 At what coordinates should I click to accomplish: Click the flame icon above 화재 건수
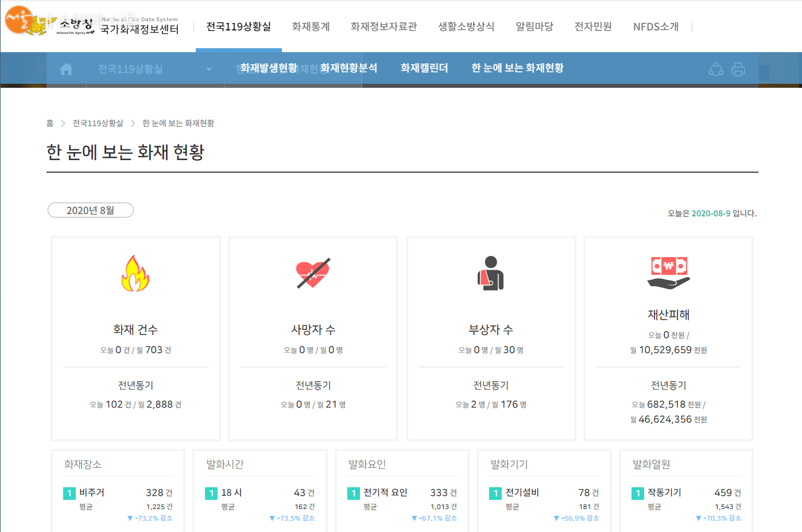(135, 274)
